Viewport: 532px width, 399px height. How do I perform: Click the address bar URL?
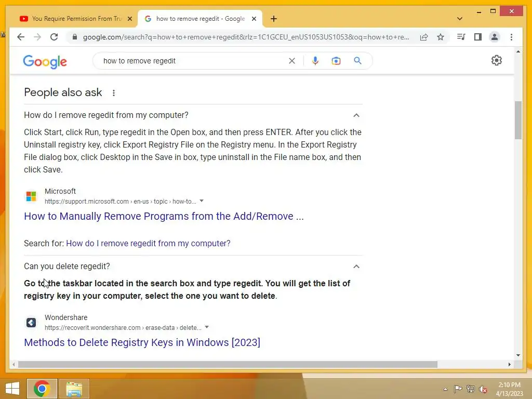click(x=246, y=37)
